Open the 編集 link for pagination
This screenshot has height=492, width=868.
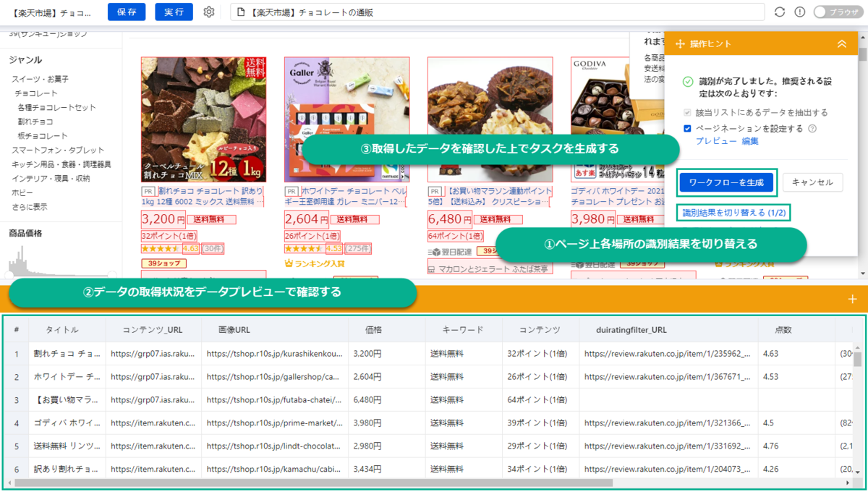750,141
